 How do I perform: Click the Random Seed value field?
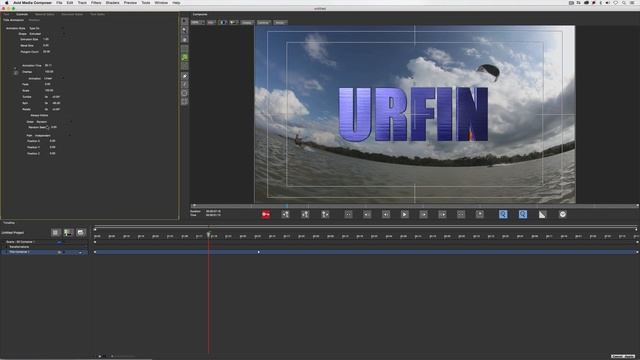[x=54, y=127]
